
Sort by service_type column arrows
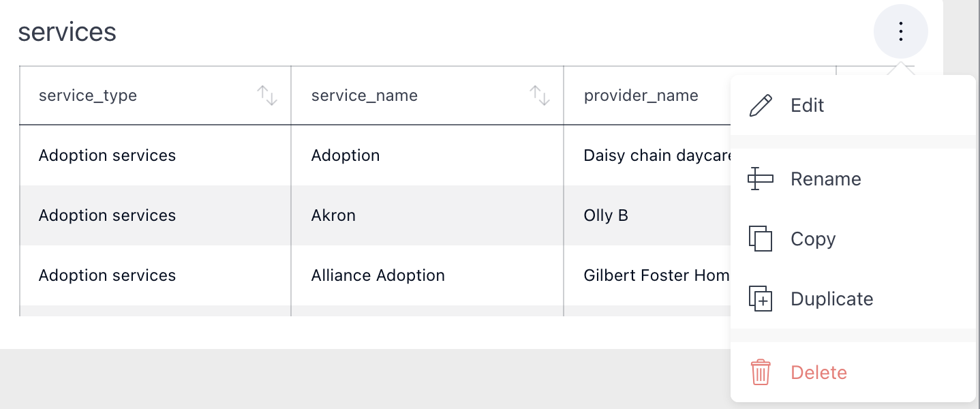(x=267, y=95)
